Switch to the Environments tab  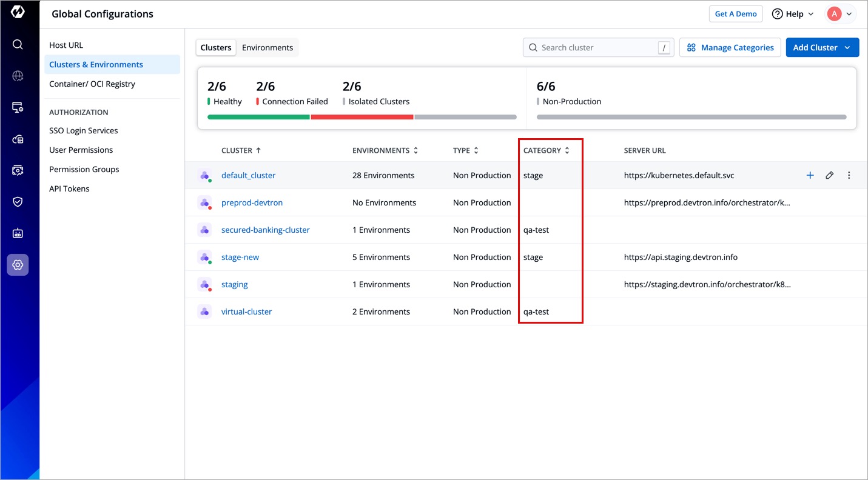click(267, 47)
